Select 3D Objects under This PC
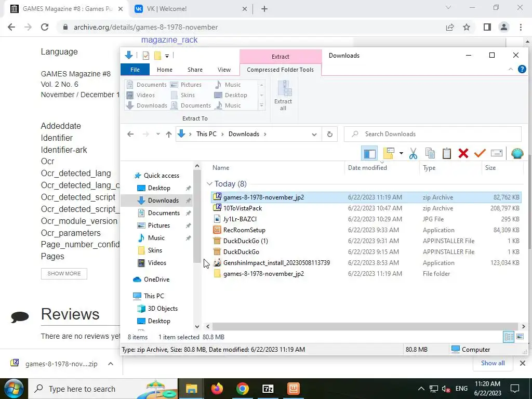532x399 pixels. [x=163, y=309]
